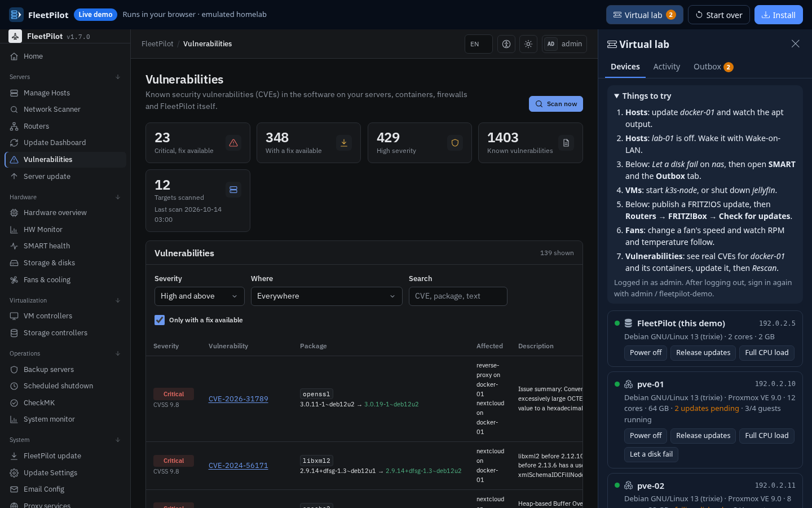Image resolution: width=812 pixels, height=508 pixels.
Task: Click the Live demo badge
Action: pyautogui.click(x=95, y=15)
